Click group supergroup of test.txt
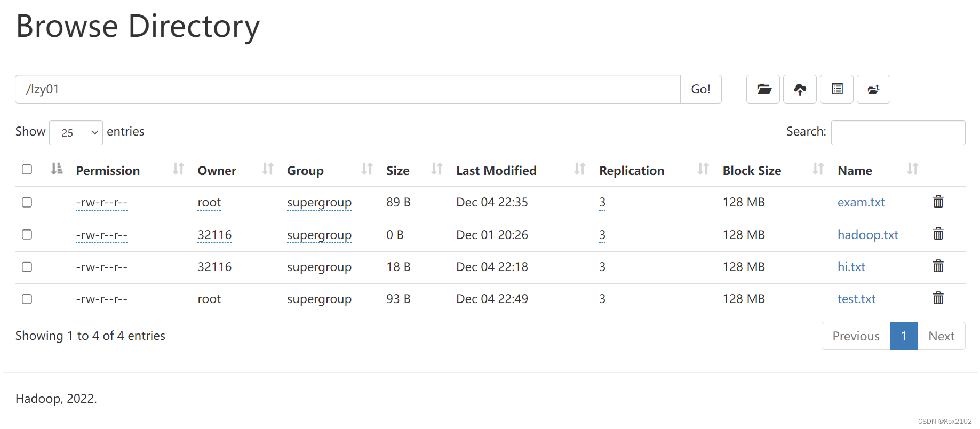The width and height of the screenshot is (980, 429). coord(319,299)
